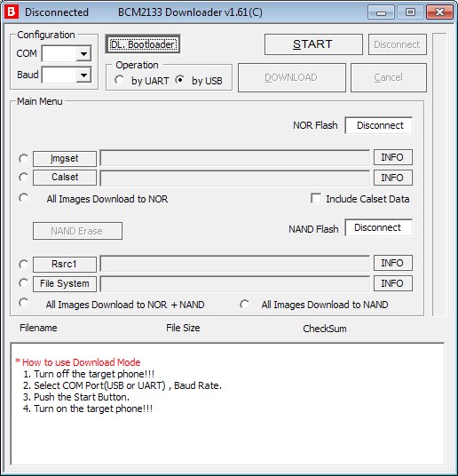Click the File Size column header
This screenshot has height=476, width=458.
(183, 328)
